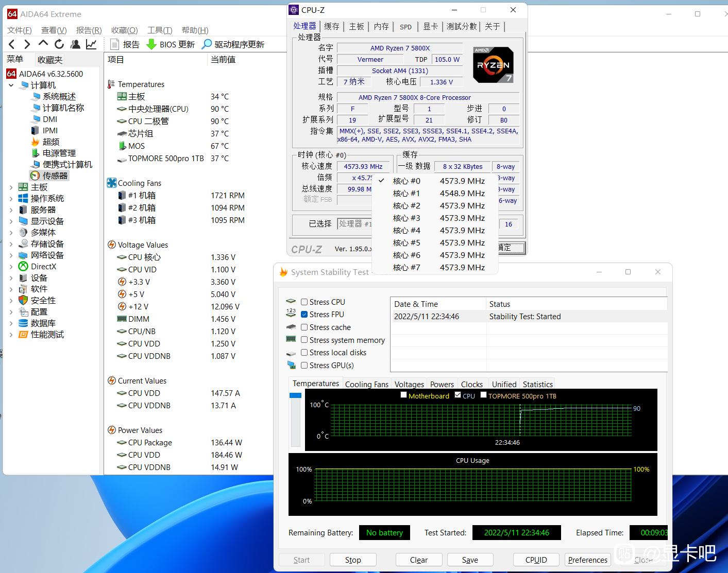Viewport: 728px width, 573px height.
Task: Expand the 主板 tree node
Action: click(11, 187)
